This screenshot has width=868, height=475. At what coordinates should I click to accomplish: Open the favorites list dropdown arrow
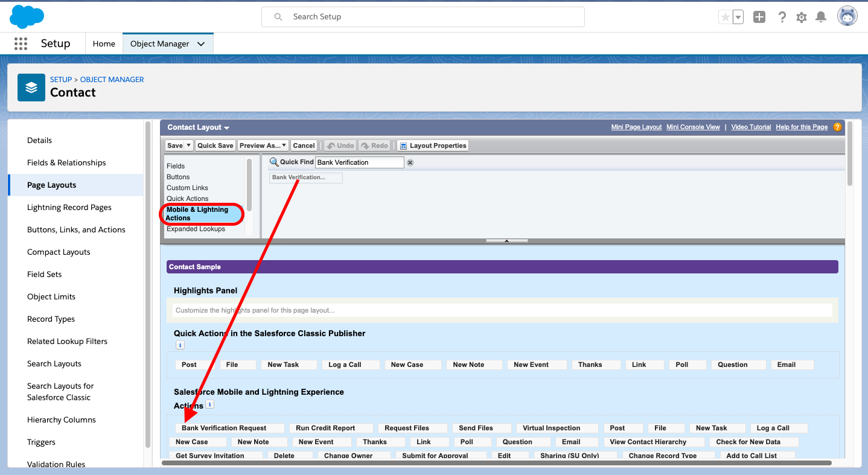pyautogui.click(x=738, y=17)
